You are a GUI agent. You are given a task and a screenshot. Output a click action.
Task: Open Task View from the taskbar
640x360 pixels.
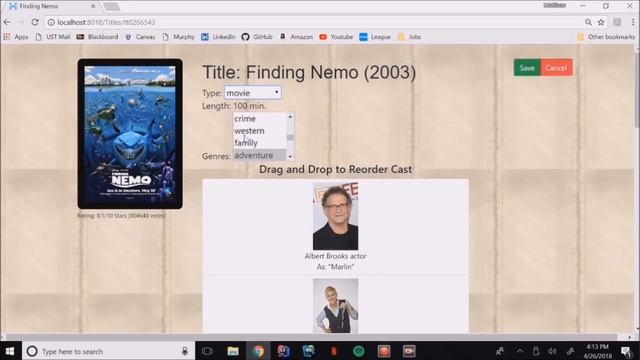coord(207,351)
